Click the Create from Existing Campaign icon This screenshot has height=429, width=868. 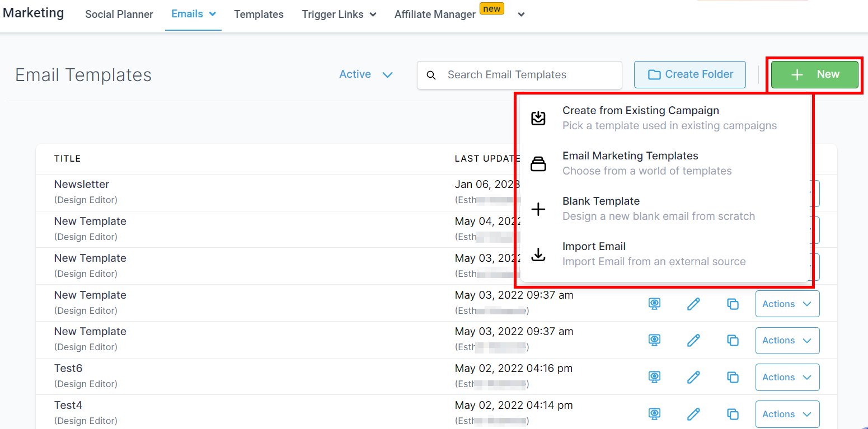(538, 118)
